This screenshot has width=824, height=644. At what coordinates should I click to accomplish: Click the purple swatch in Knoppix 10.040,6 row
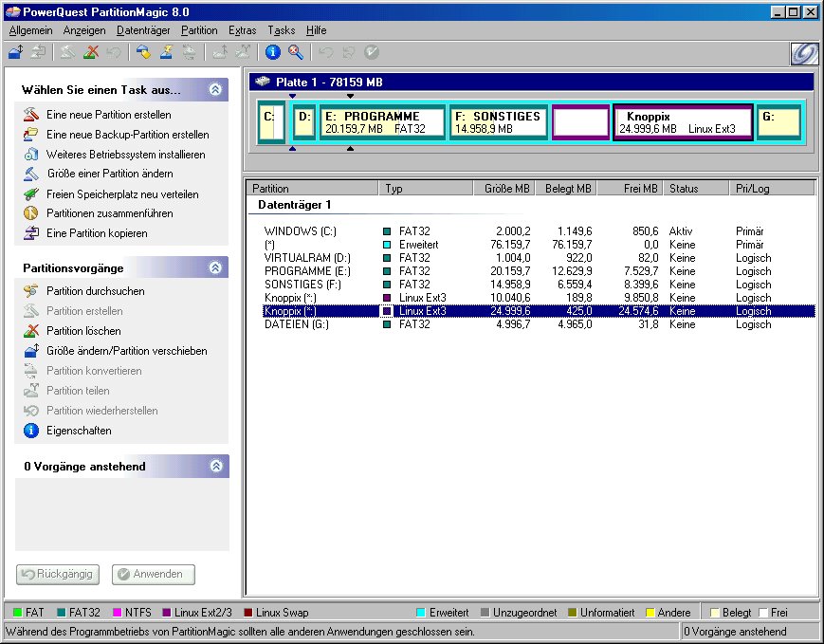coord(387,298)
